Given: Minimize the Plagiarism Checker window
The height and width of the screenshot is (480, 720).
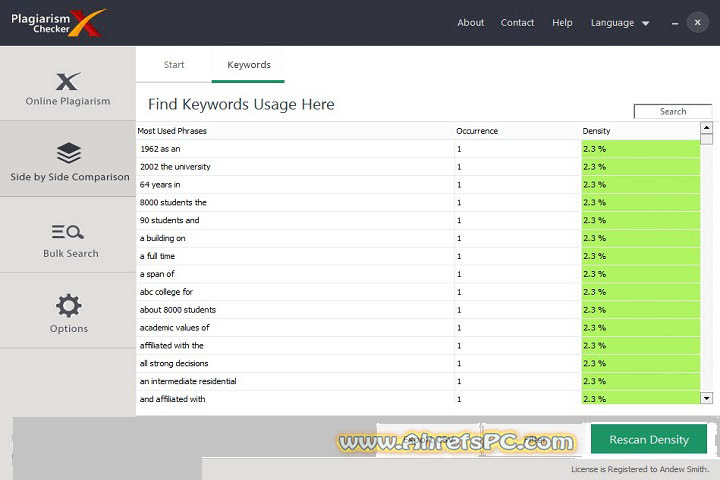Looking at the screenshot, I should (x=675, y=23).
